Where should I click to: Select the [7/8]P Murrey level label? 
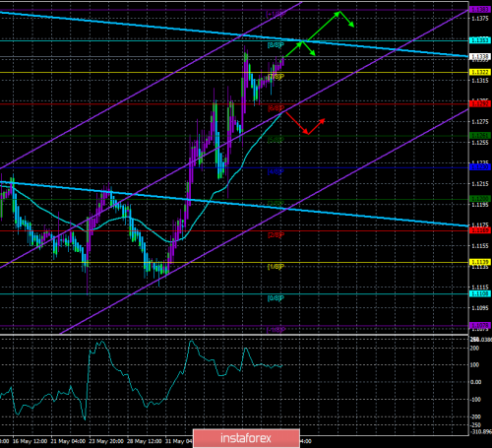coord(276,77)
